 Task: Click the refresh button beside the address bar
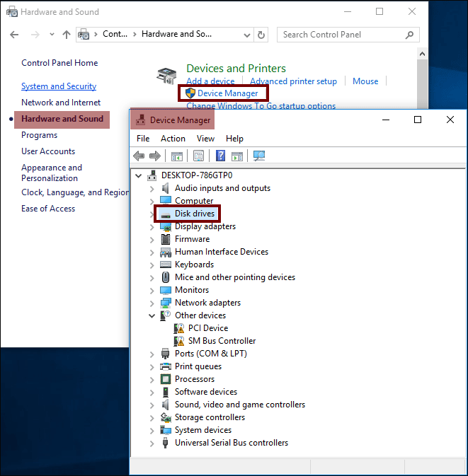point(261,35)
